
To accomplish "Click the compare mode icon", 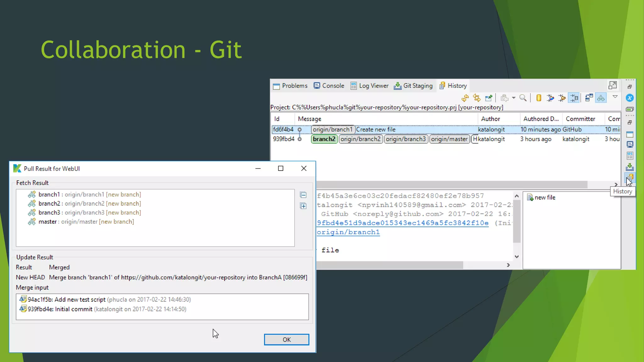I will (x=589, y=98).
